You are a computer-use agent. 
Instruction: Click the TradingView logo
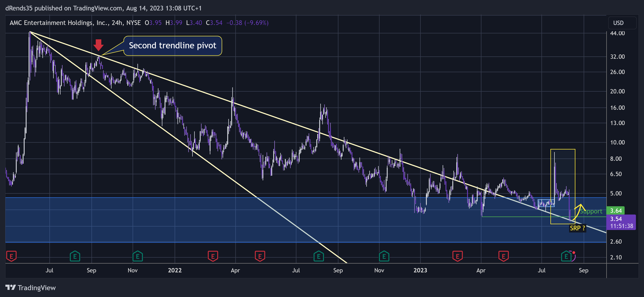31,288
